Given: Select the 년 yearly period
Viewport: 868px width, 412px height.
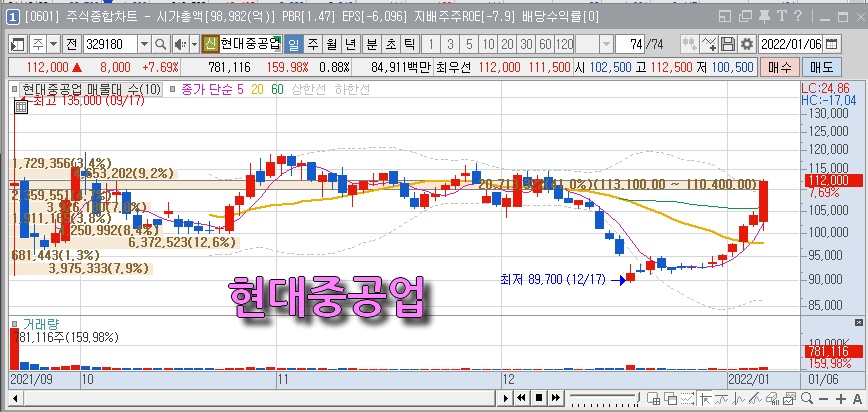Looking at the screenshot, I should (x=350, y=44).
